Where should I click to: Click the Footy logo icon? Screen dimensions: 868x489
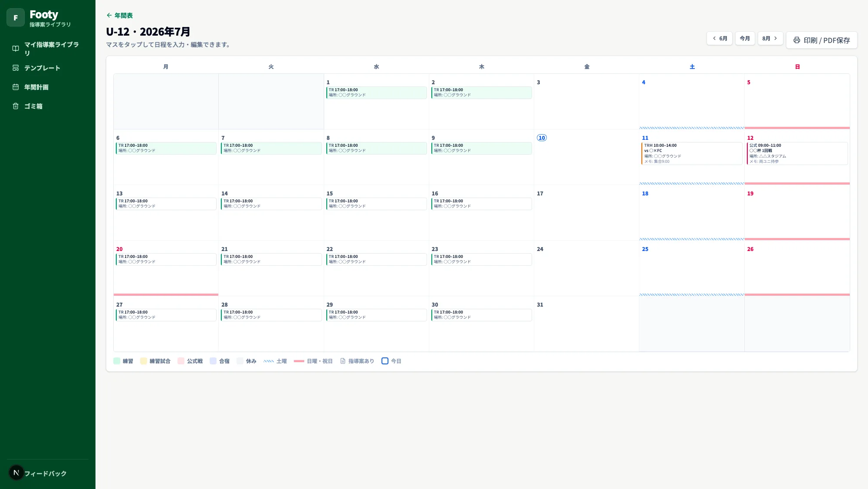(16, 18)
